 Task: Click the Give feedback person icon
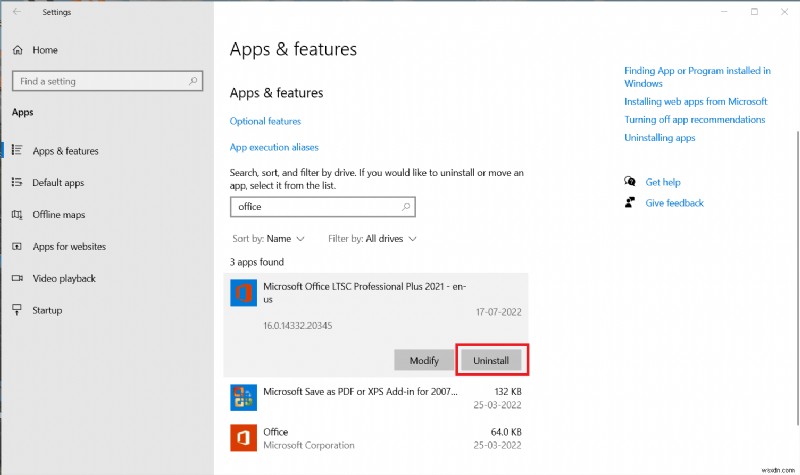click(630, 203)
